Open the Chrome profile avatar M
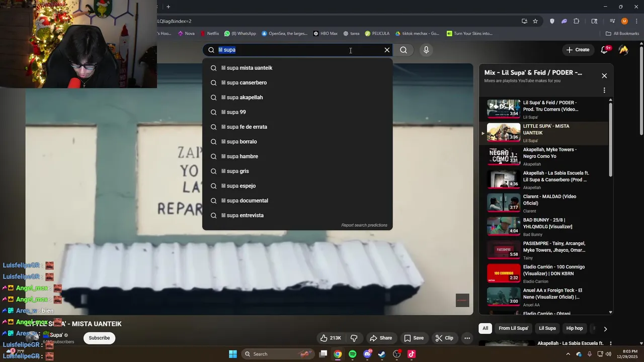644x362 pixels. point(624,21)
